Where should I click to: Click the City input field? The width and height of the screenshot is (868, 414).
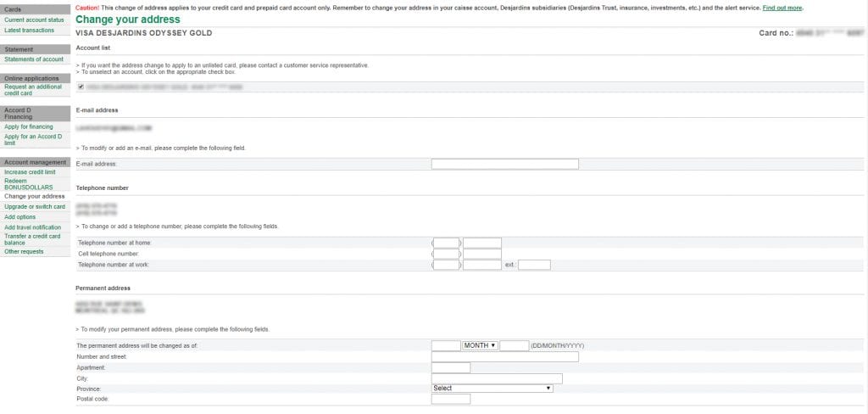pos(497,378)
